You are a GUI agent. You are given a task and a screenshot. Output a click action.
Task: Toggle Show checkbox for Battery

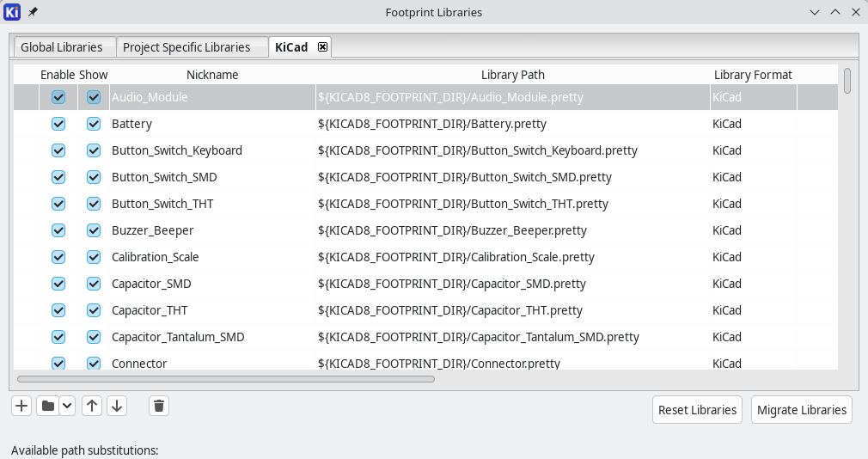[x=94, y=124]
